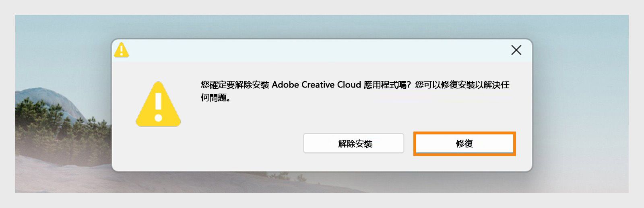The image size is (644, 208).
Task: Click the words Adobe Creative Cloud in message
Action: 316,85
